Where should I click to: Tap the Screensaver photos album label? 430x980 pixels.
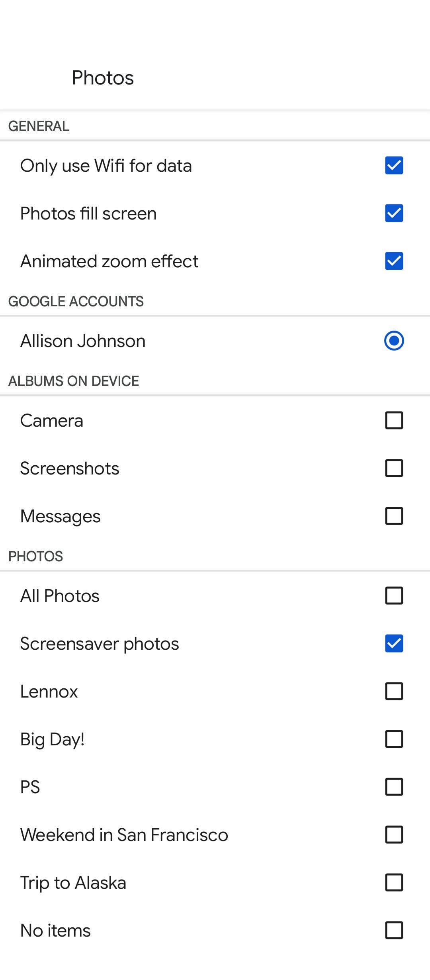click(x=100, y=644)
